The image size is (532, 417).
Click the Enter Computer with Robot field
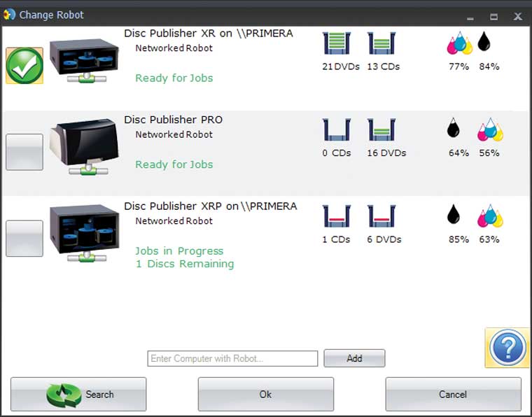232,358
